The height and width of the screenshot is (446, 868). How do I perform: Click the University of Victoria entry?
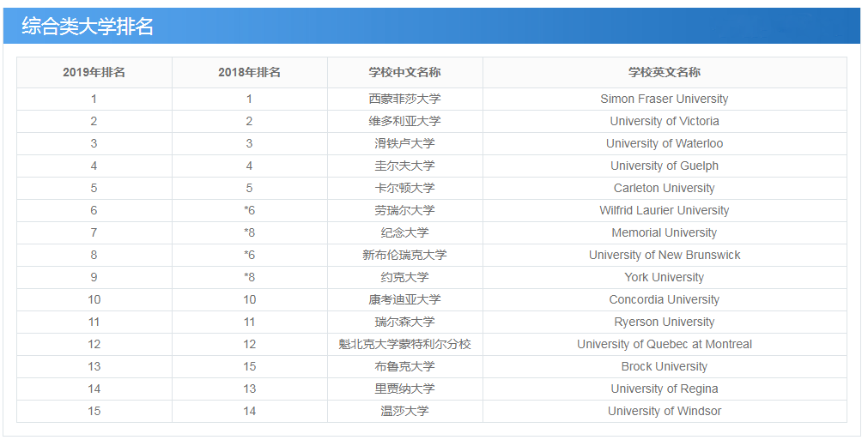point(664,122)
